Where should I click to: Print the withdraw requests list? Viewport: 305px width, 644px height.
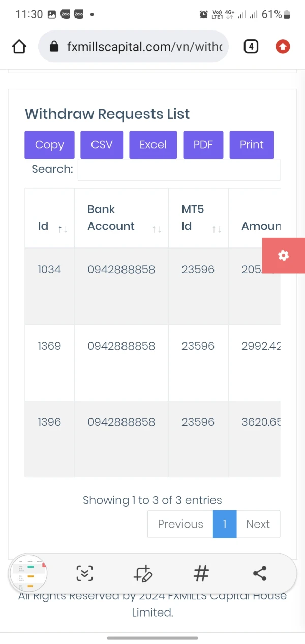(252, 145)
